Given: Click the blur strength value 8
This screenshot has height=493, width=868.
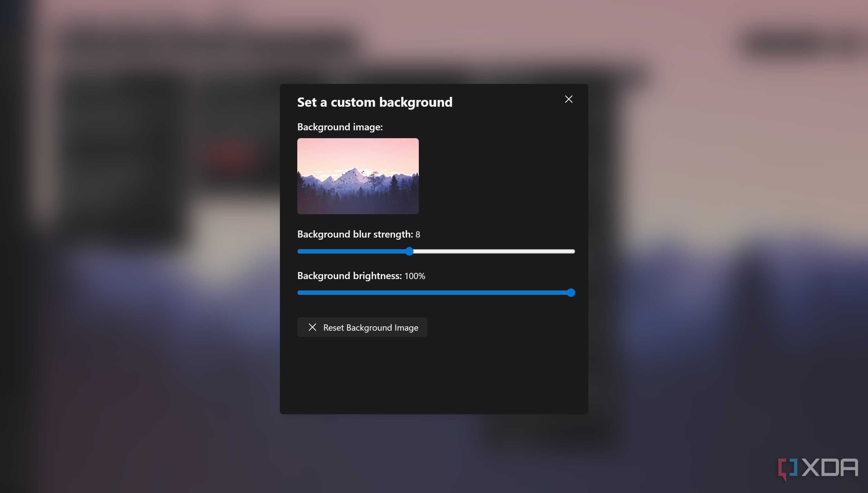Looking at the screenshot, I should pyautogui.click(x=418, y=235).
